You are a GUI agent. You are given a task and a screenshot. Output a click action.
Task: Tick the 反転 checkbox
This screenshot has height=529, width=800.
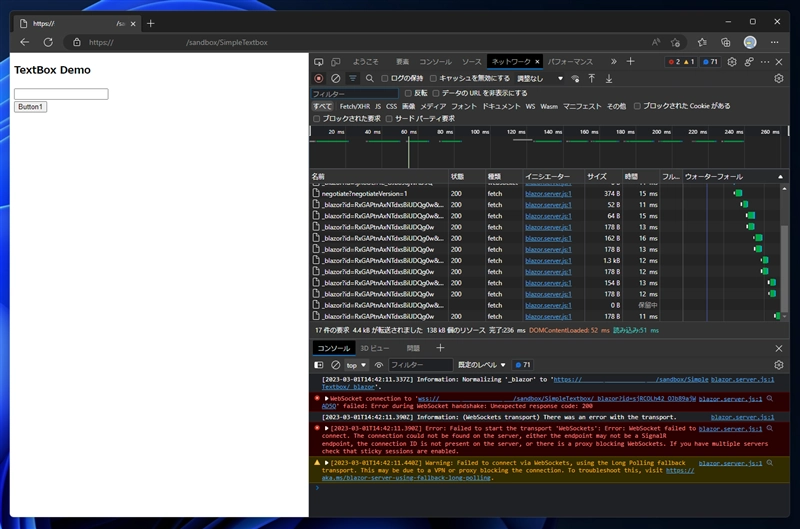click(x=408, y=93)
